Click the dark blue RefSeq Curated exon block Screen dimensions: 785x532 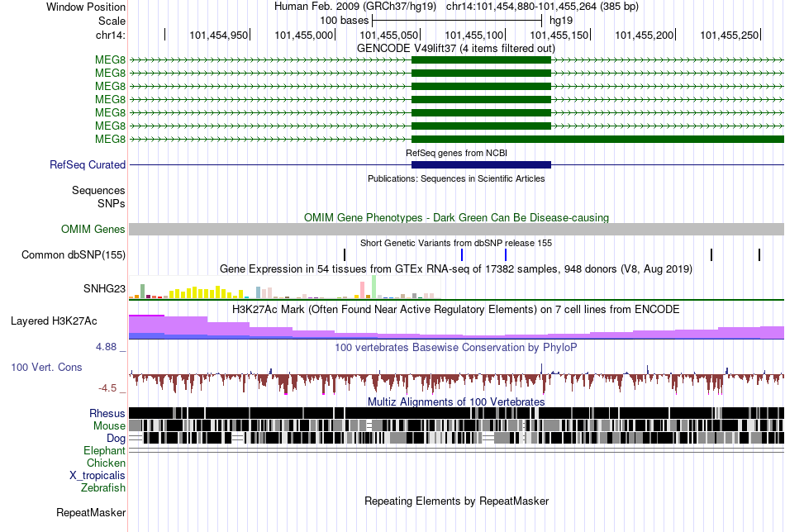click(x=481, y=164)
